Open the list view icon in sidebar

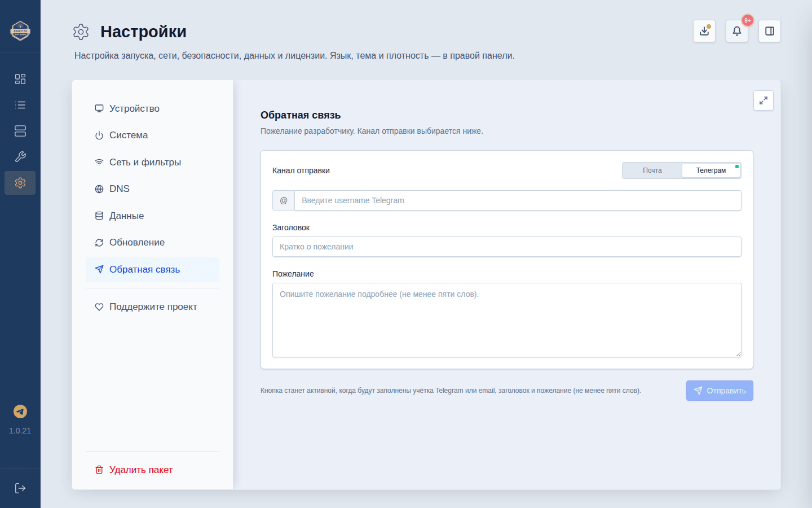(20, 105)
